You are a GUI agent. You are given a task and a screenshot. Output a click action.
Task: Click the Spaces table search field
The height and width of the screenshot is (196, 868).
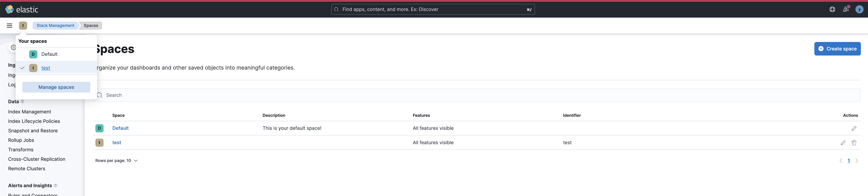(472, 95)
